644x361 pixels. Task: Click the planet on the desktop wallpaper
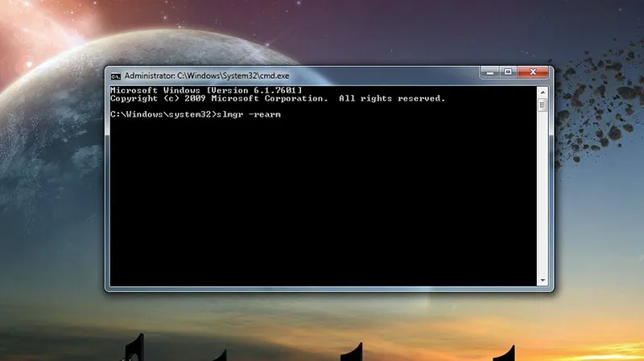pyautogui.click(x=48, y=161)
